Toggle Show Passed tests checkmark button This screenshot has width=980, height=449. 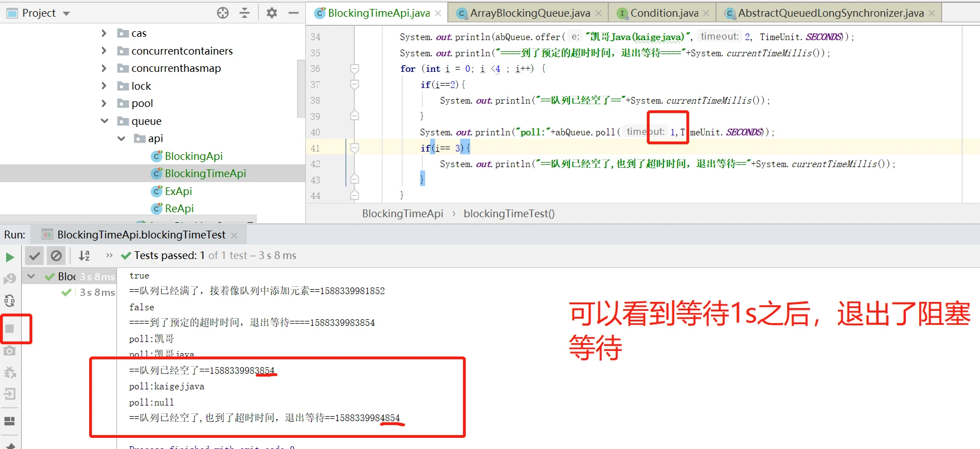point(35,256)
